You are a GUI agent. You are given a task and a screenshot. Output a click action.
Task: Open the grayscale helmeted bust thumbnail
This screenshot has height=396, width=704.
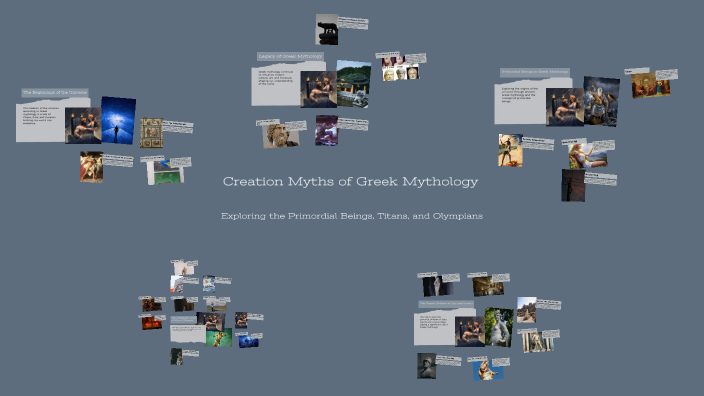click(427, 366)
